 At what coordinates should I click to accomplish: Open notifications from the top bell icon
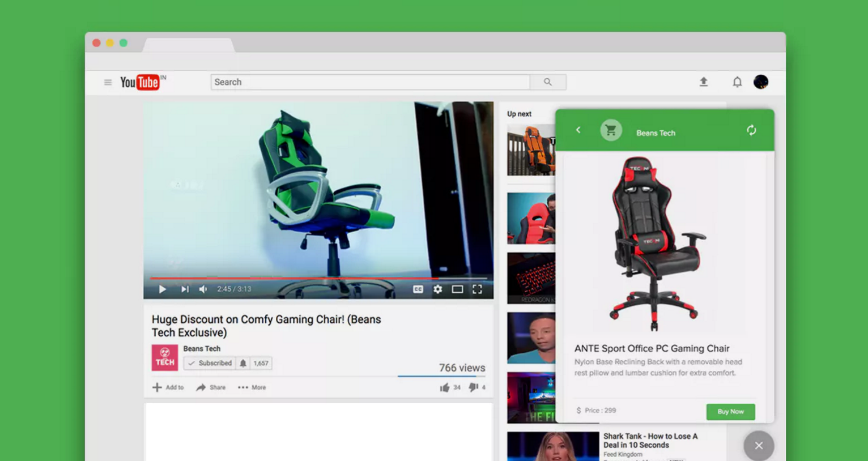[737, 82]
